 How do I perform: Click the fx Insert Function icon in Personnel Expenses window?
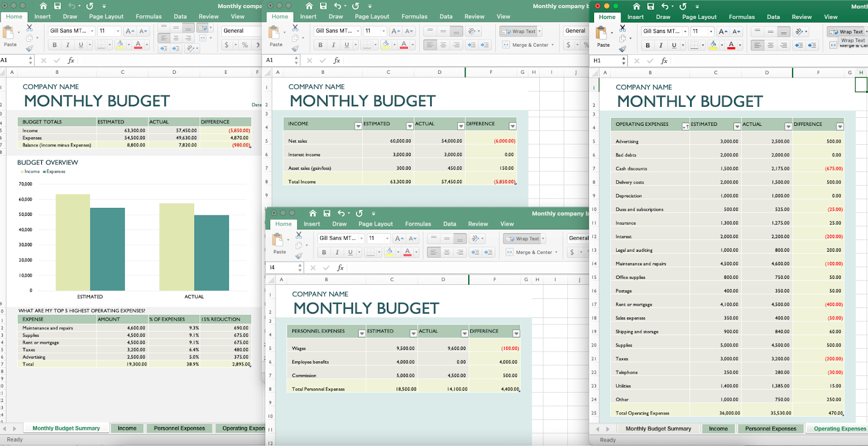[340, 267]
